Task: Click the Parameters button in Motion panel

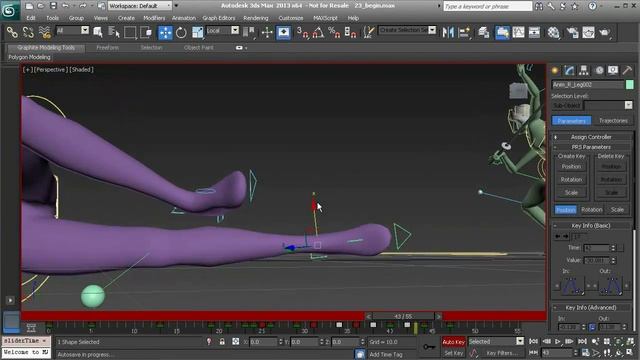Action: pos(571,120)
